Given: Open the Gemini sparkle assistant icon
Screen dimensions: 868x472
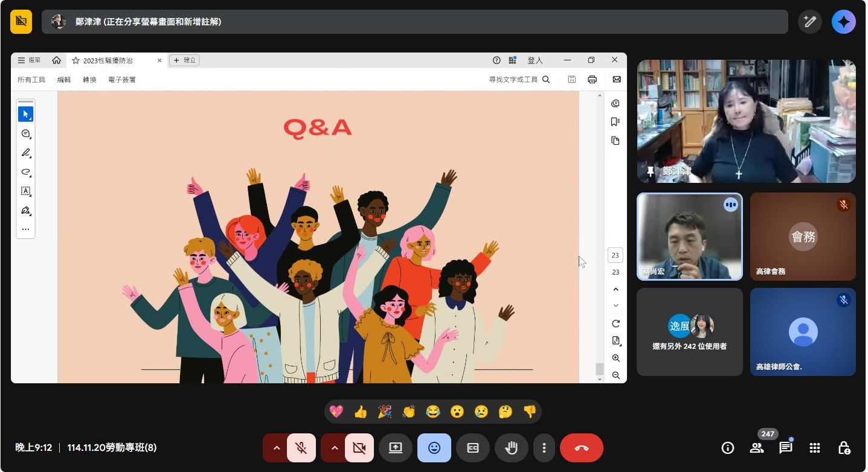Looking at the screenshot, I should coord(843,22).
